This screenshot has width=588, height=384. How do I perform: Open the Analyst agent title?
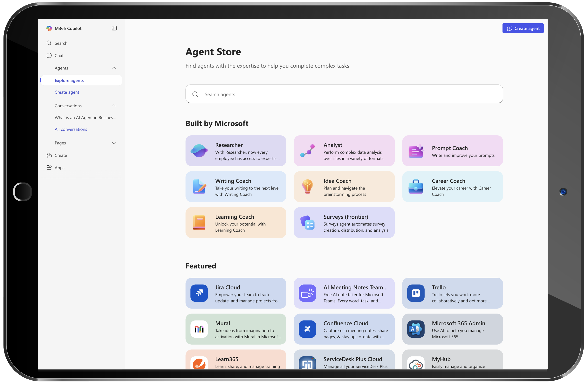pos(332,145)
